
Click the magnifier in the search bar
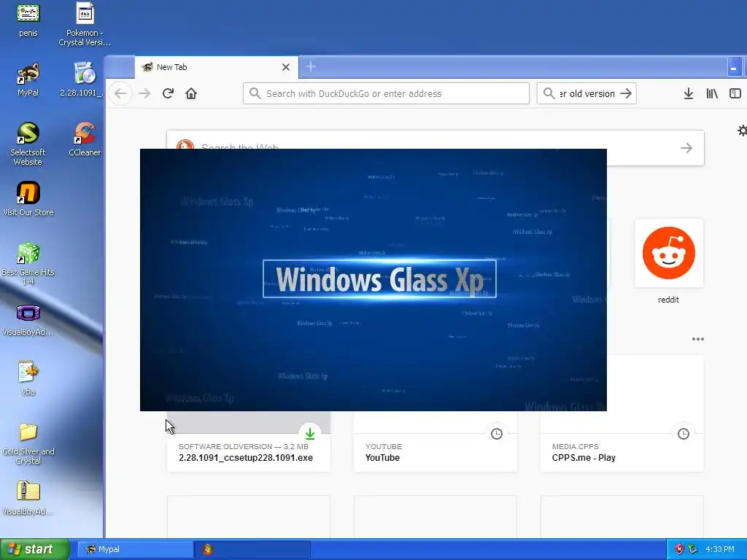point(549,93)
